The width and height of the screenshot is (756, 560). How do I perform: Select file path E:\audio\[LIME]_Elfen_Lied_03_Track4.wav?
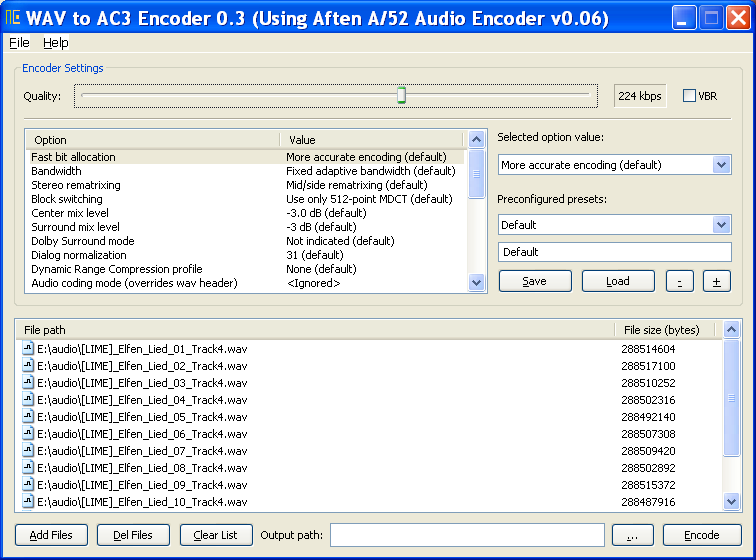[142, 382]
